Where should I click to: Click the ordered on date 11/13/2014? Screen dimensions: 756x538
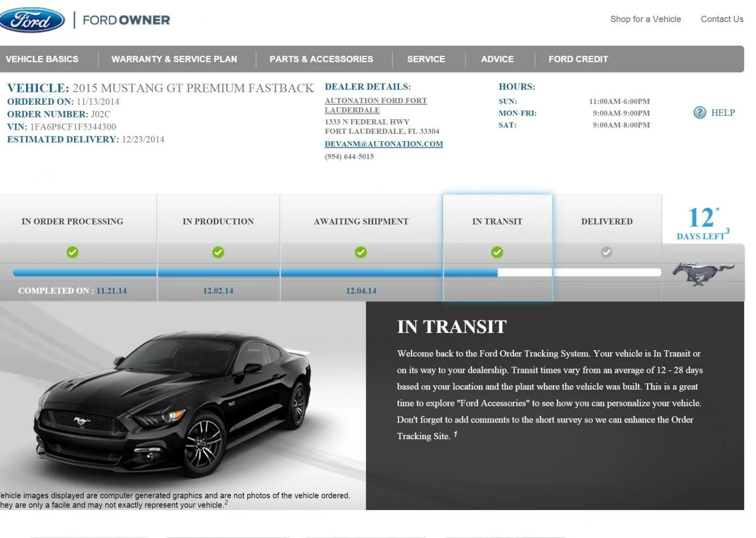(x=98, y=101)
